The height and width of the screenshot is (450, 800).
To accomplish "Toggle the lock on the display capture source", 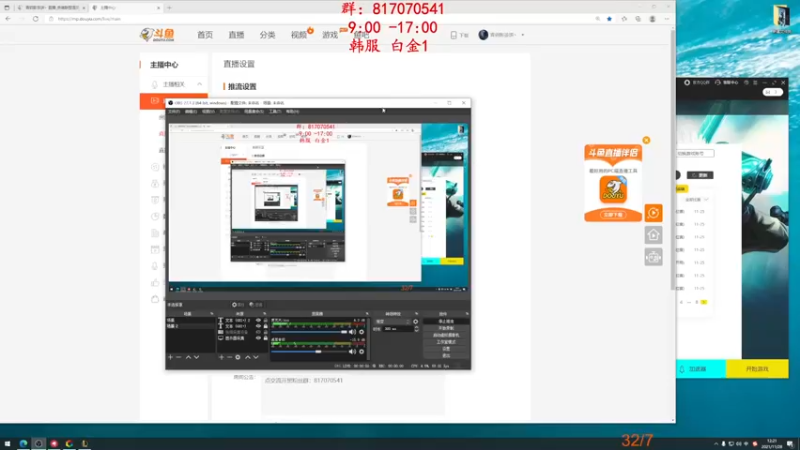I will pyautogui.click(x=265, y=338).
